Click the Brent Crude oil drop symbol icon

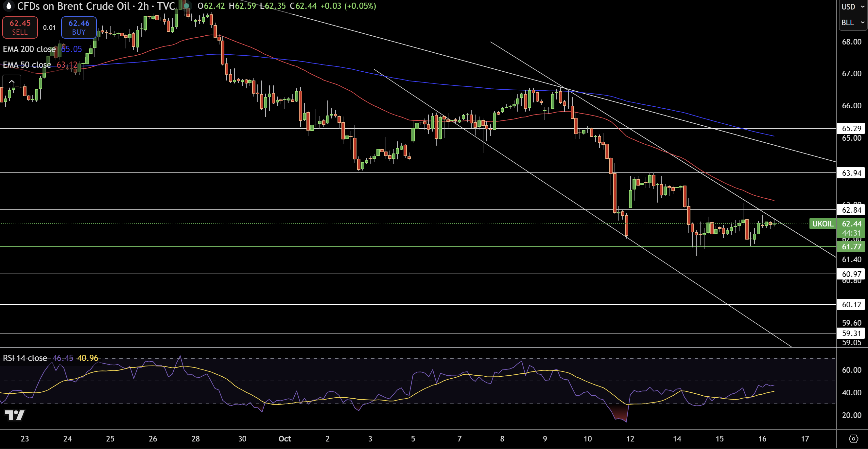point(9,6)
